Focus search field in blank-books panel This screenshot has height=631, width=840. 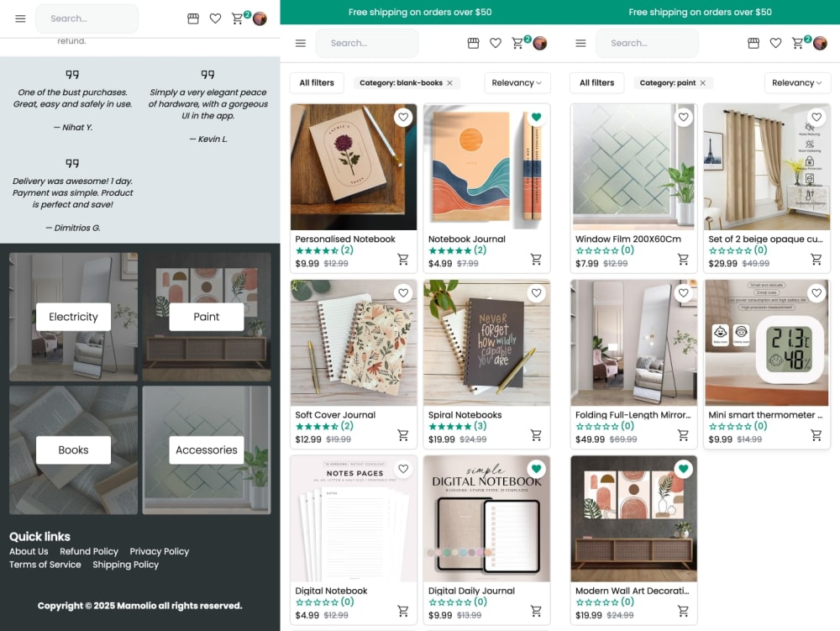[367, 44]
